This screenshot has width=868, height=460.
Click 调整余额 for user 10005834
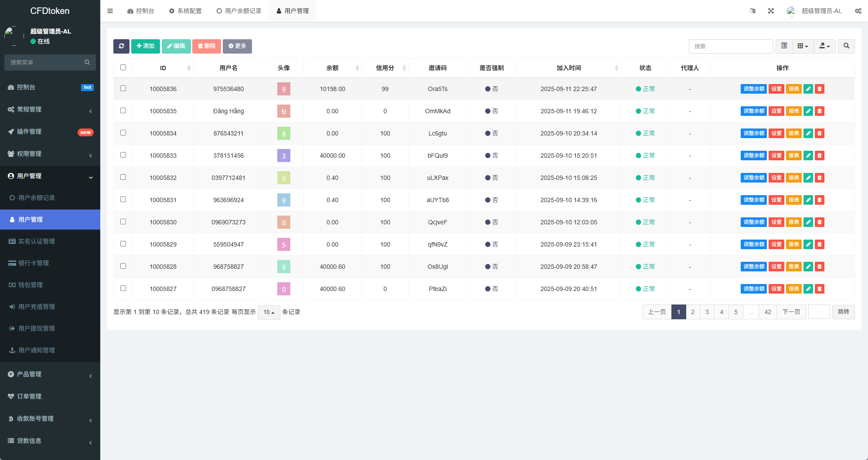point(753,133)
